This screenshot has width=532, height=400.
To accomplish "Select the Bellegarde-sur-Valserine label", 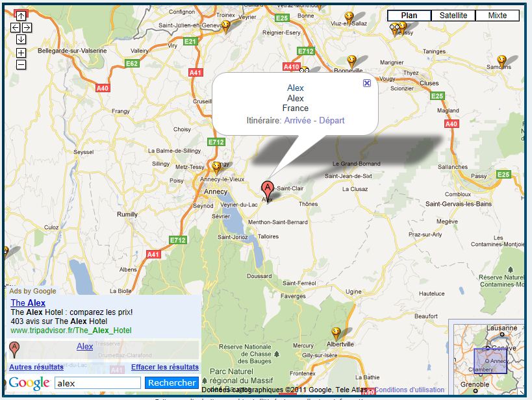I will [x=72, y=51].
